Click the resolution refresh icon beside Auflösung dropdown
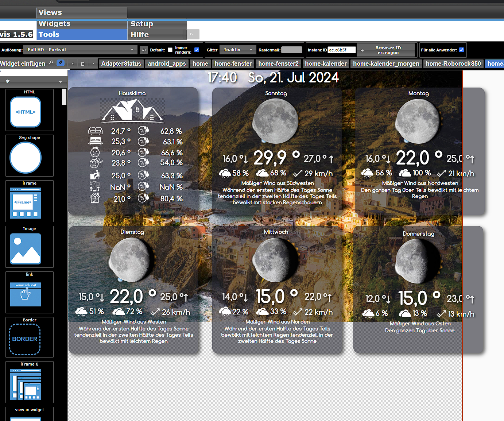The image size is (504, 421). click(x=144, y=50)
